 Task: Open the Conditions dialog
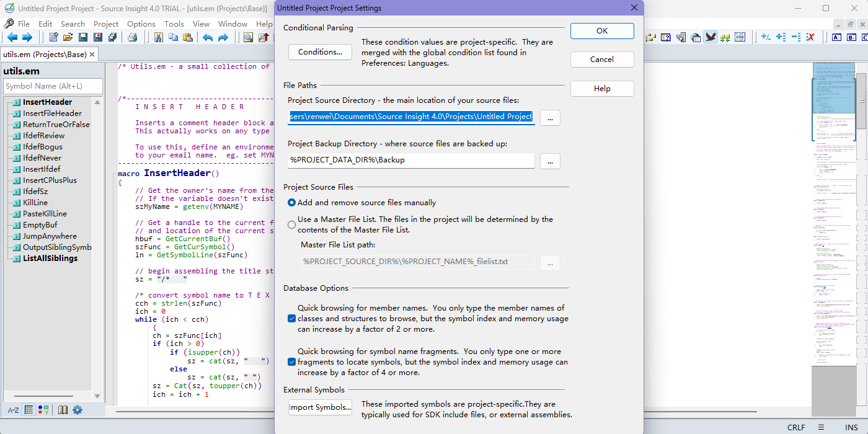(x=320, y=52)
